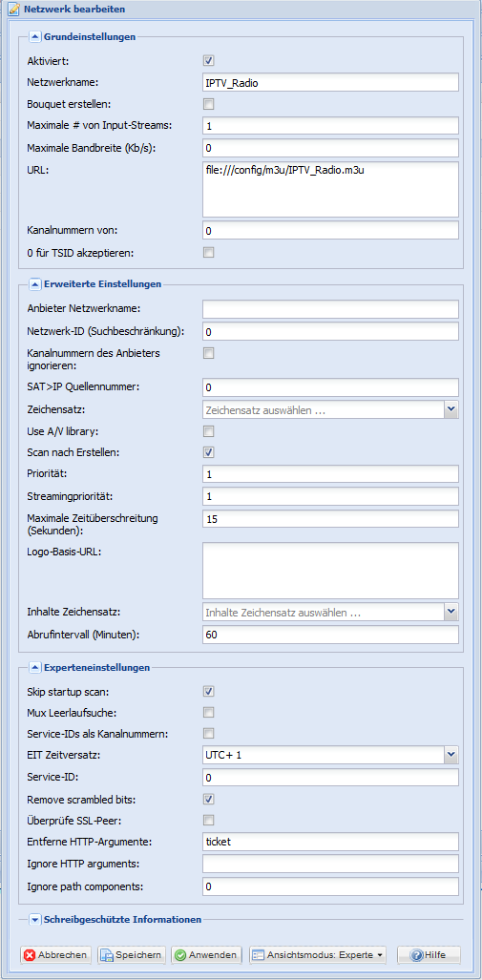482x980 pixels.
Task: Click the Netzwerkname input field
Action: tap(330, 82)
